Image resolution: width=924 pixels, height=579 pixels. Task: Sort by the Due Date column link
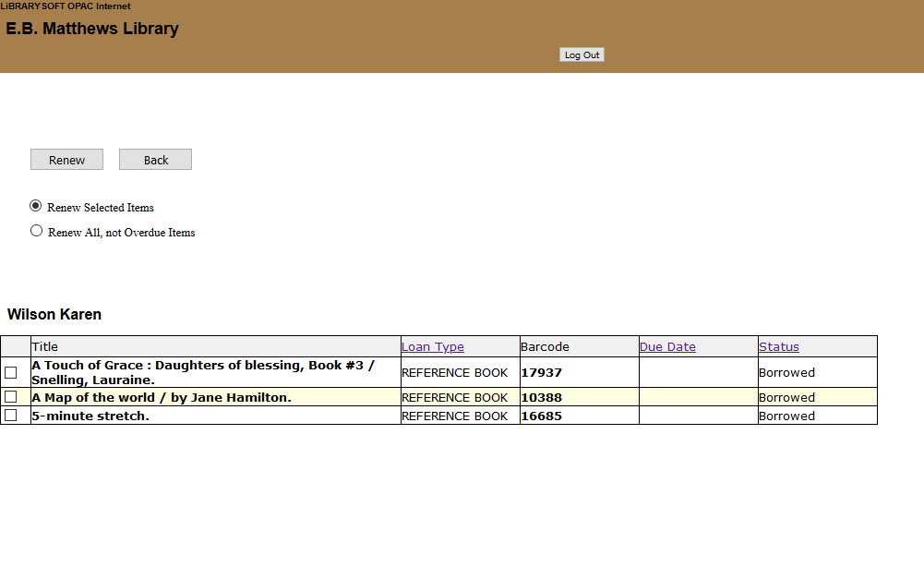coord(666,347)
